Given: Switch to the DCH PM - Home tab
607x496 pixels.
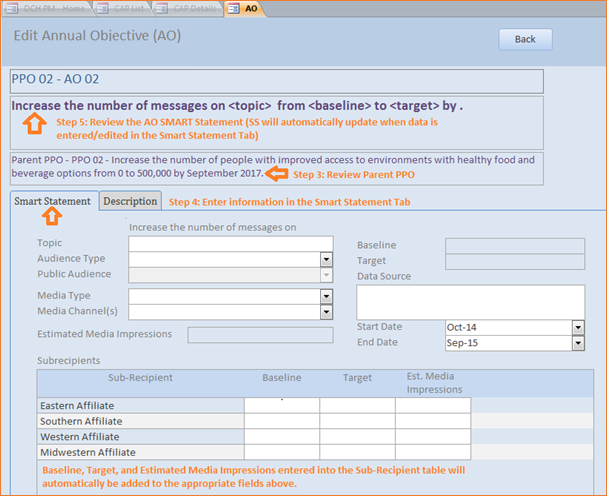Looking at the screenshot, I should tap(47, 9).
